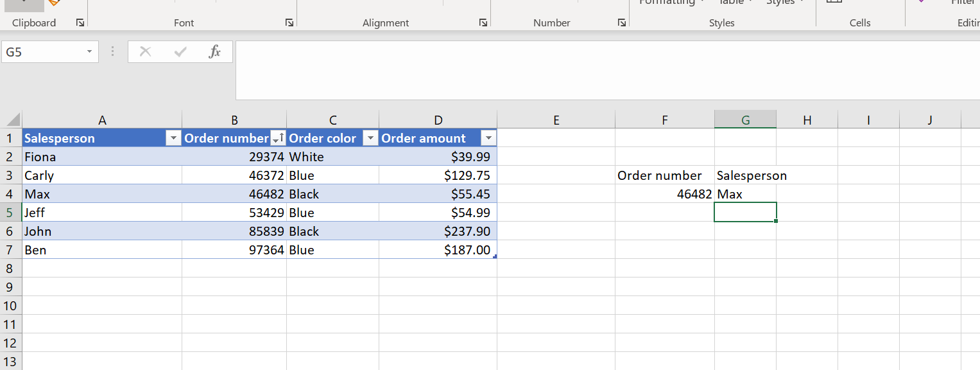
Task: Open the Number format dialog launcher
Action: (621, 23)
